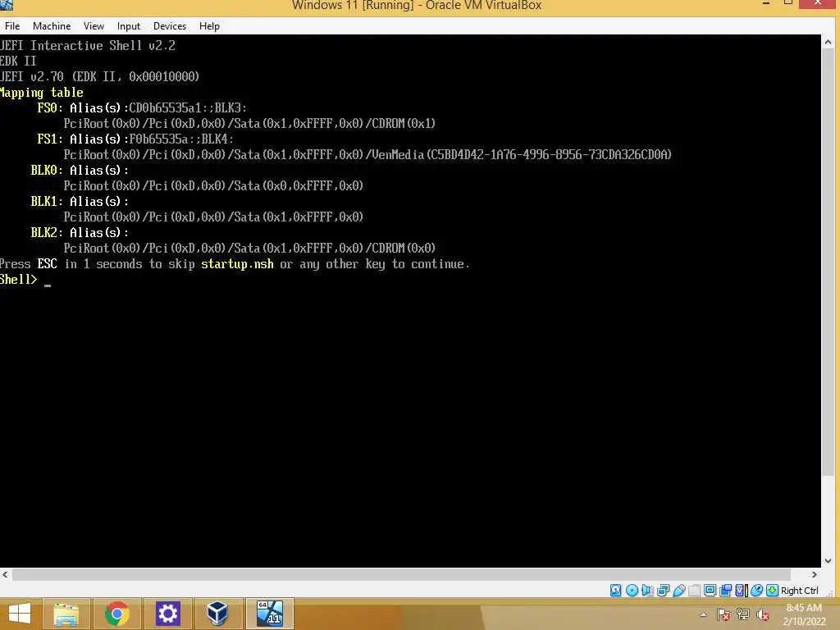Open the network tray icon
This screenshot has height=630, width=840.
click(743, 614)
